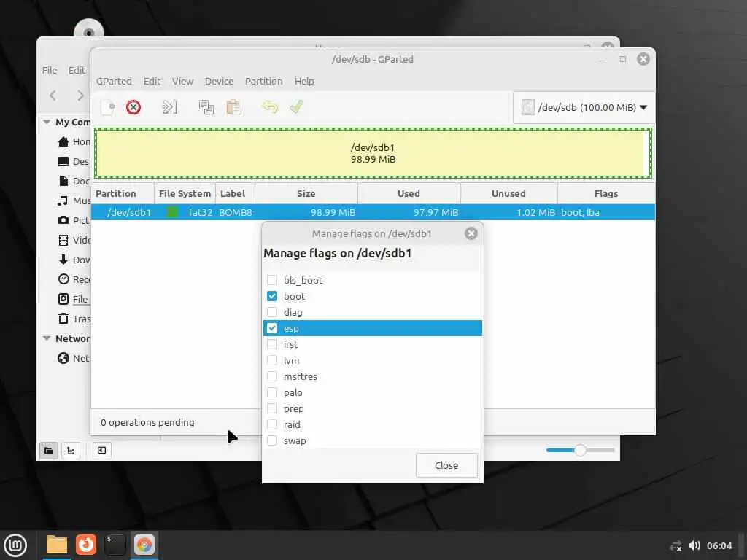
Task: Click the Partition column header
Action: click(123, 193)
